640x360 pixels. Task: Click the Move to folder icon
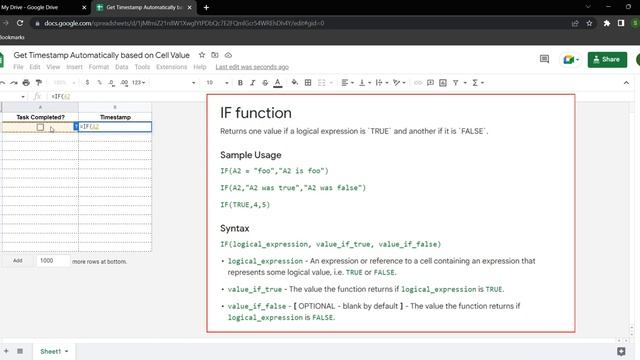[215, 55]
